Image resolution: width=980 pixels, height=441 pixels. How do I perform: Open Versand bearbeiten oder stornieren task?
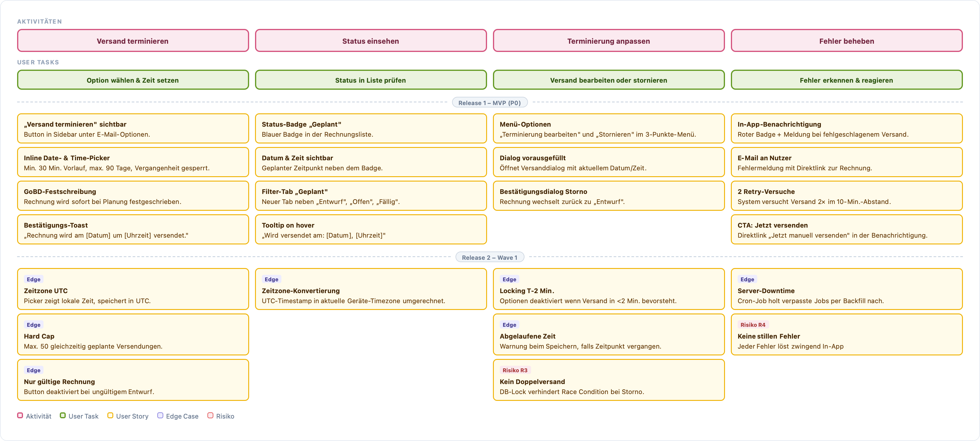point(609,80)
